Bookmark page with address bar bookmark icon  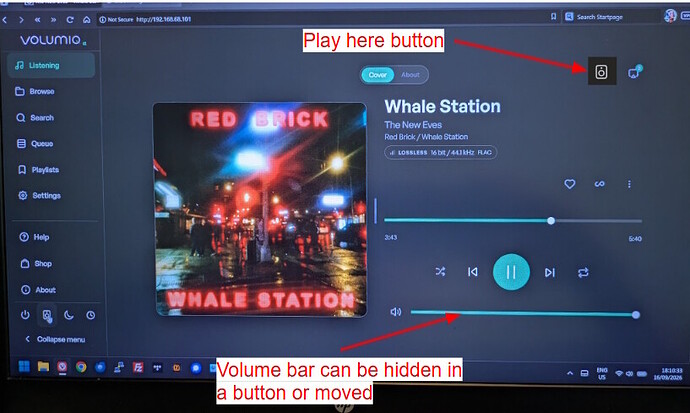(x=553, y=17)
